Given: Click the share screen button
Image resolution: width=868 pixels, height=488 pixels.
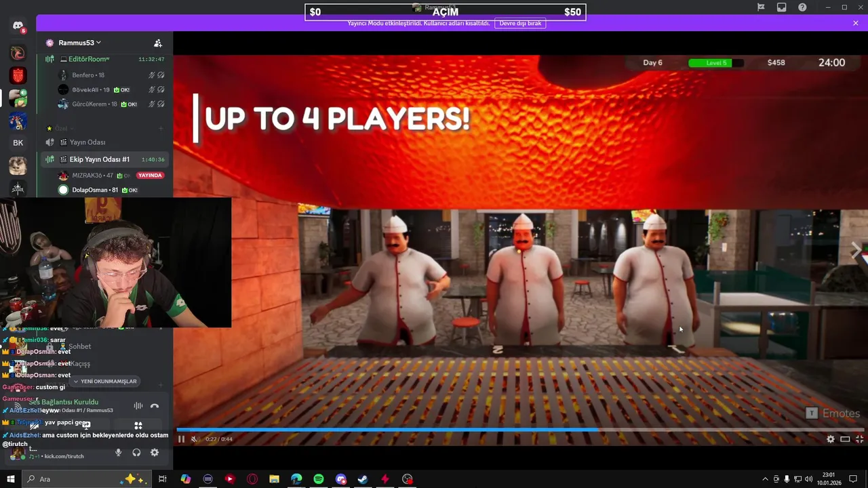Looking at the screenshot, I should pos(86,426).
